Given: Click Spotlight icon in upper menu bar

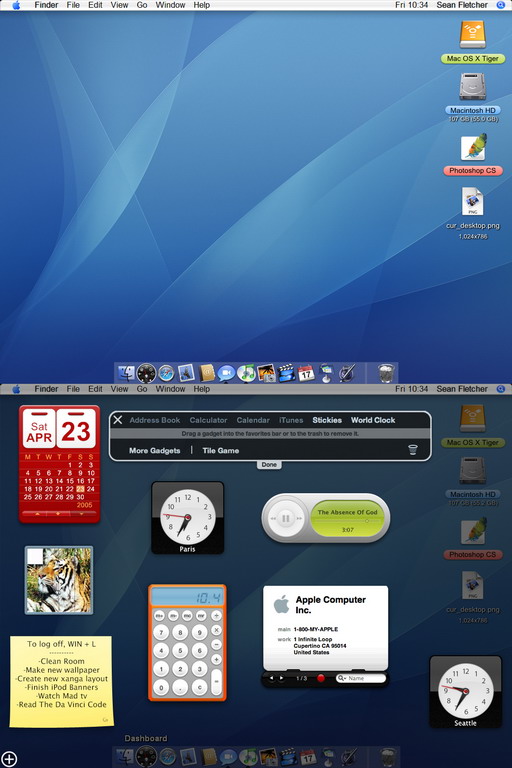Looking at the screenshot, I should coord(501,5).
